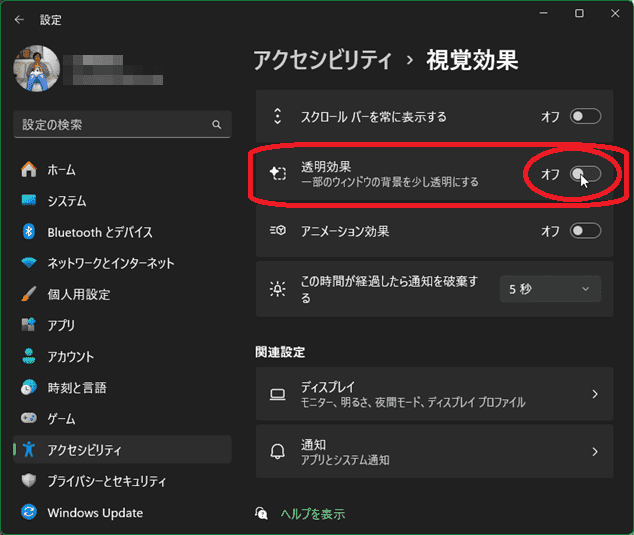The image size is (634, 535).
Task: Click the ヘルプを表示 link
Action: [x=311, y=513]
